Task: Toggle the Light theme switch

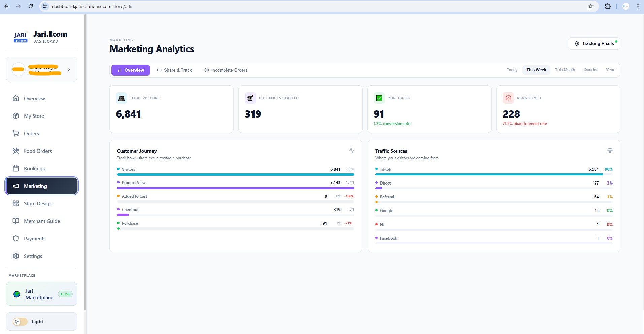Action: (20, 322)
